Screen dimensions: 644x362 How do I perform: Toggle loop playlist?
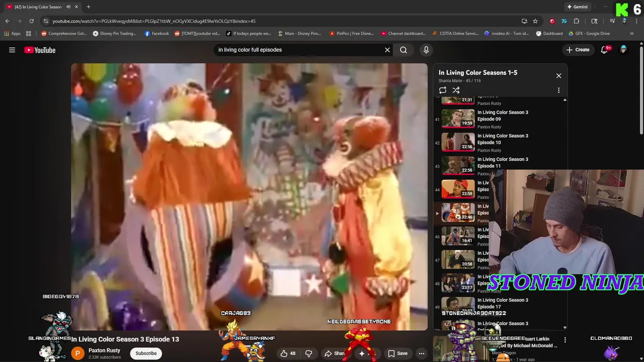pos(443,90)
